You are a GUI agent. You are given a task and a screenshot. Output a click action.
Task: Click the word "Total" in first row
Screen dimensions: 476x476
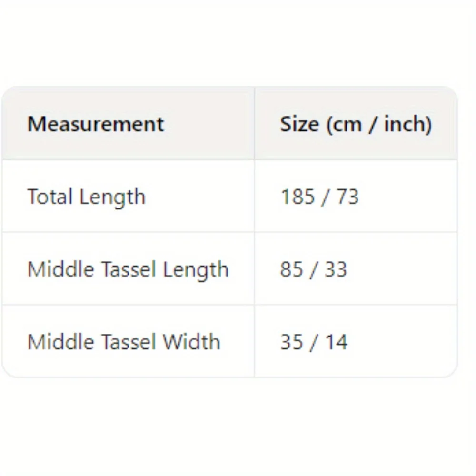pyautogui.click(x=50, y=197)
